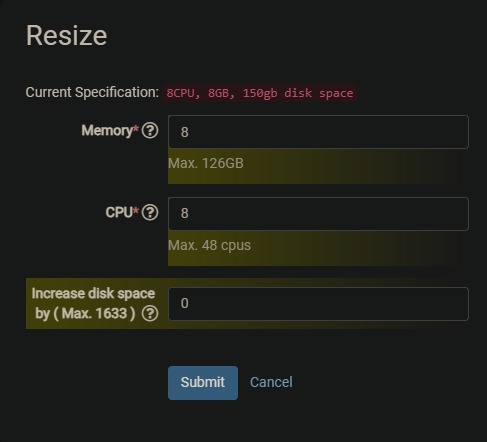The width and height of the screenshot is (487, 442).
Task: Click the CPU field label
Action: click(x=119, y=212)
